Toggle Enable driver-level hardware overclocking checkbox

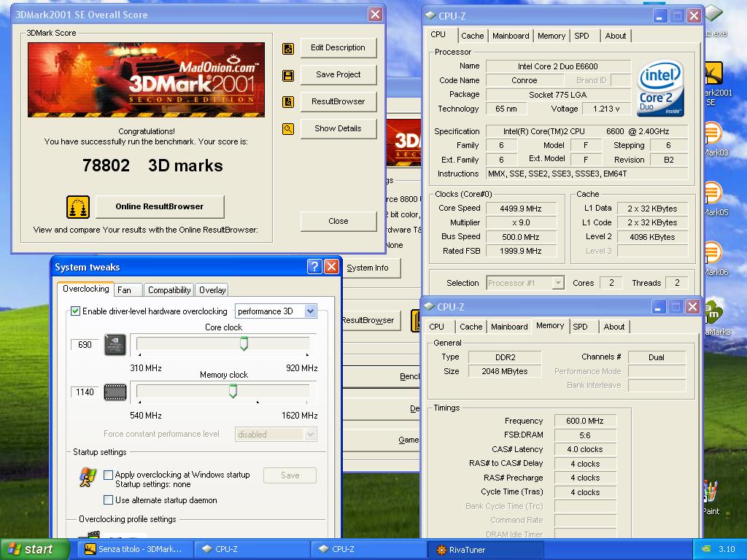(75, 311)
